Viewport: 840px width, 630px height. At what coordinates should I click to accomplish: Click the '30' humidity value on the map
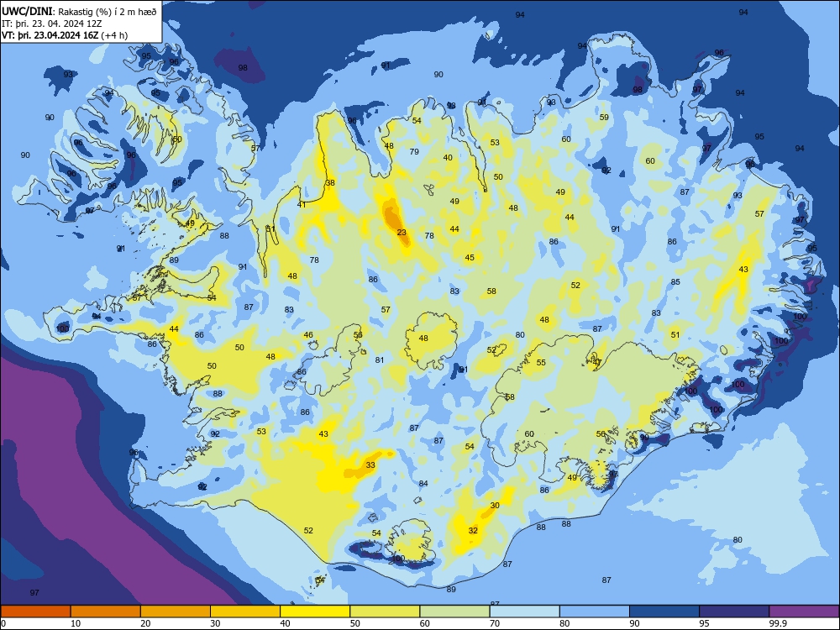(x=495, y=505)
